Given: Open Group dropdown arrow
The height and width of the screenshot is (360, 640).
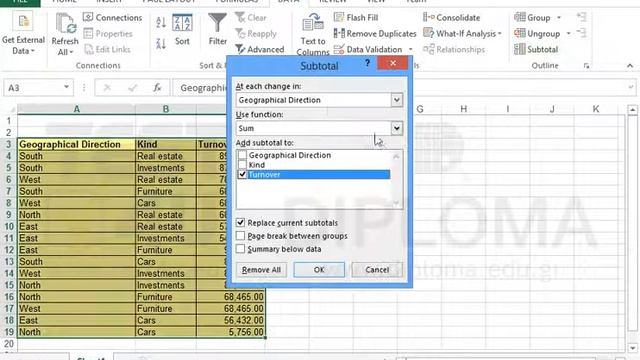Looking at the screenshot, I should point(559,18).
